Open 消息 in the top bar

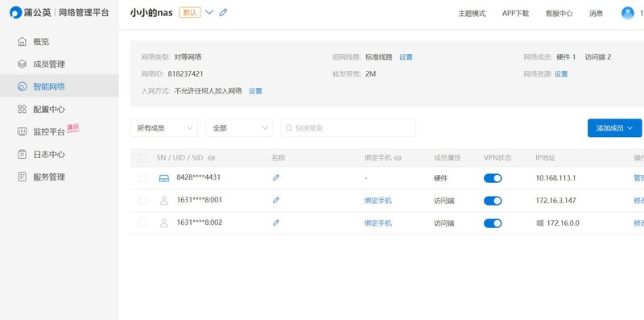click(597, 13)
